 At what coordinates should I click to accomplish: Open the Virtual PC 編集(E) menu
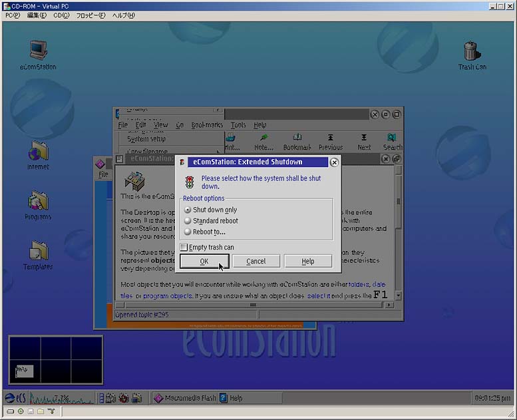(37, 15)
